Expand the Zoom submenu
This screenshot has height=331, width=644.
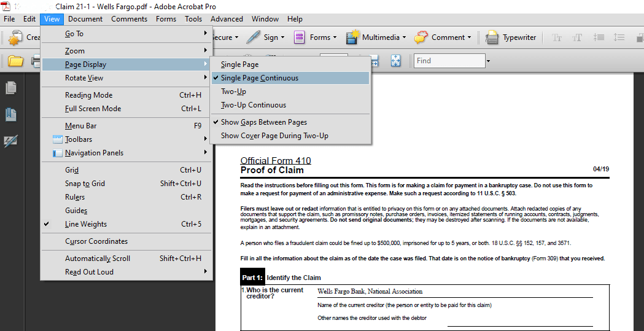pos(126,51)
